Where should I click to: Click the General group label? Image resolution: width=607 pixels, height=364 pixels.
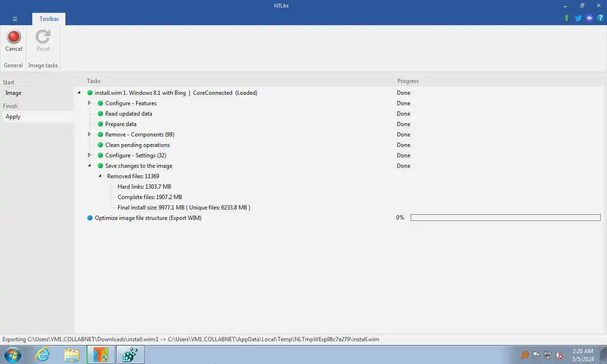tap(13, 65)
